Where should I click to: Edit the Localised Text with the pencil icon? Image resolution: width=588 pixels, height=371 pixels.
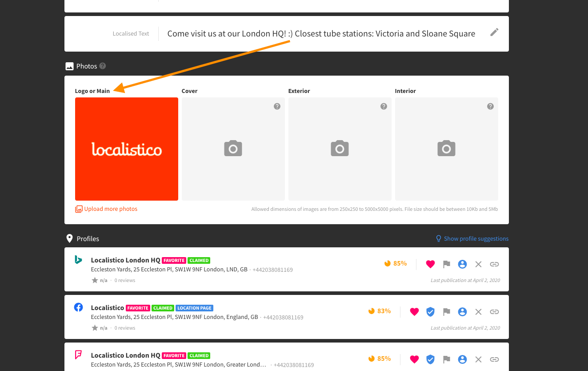click(x=494, y=32)
